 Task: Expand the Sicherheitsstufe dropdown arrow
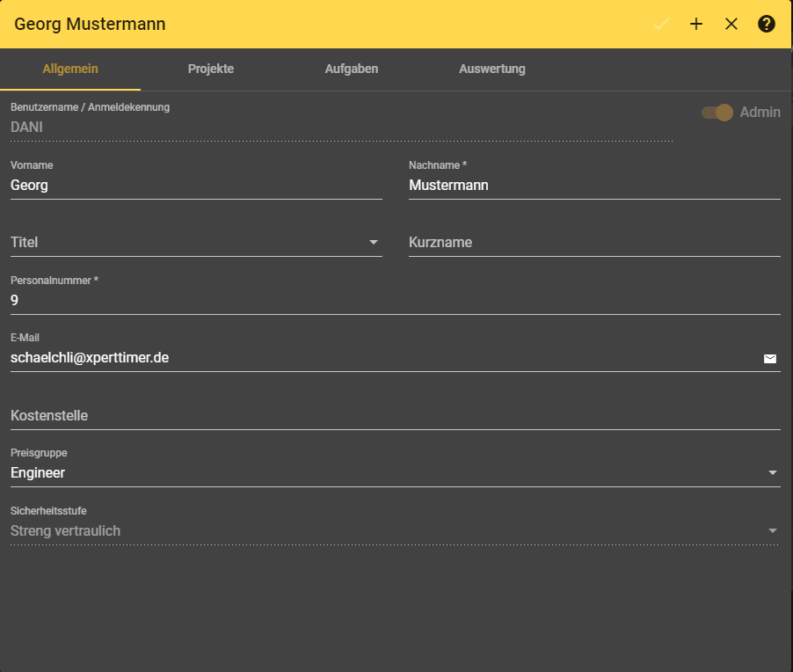pos(773,531)
